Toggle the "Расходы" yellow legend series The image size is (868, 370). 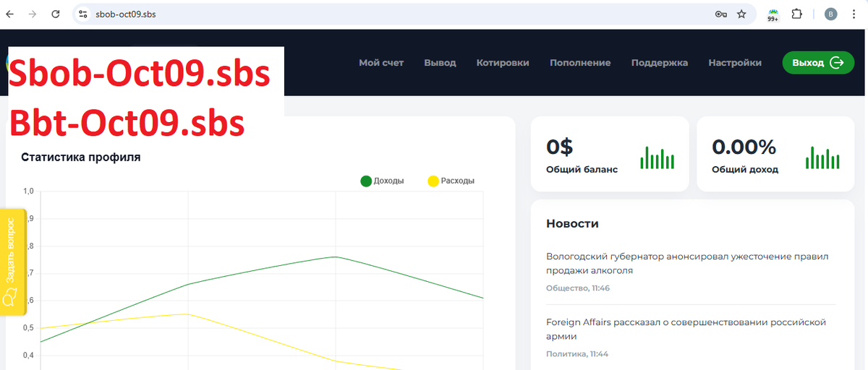click(451, 181)
